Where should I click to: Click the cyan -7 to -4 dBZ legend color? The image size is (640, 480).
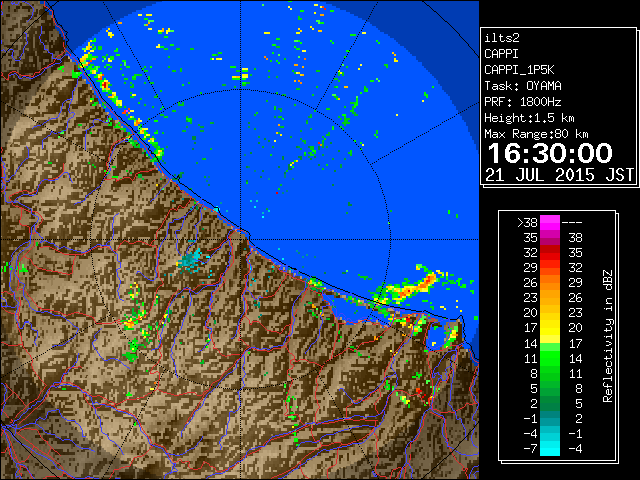tap(550, 448)
